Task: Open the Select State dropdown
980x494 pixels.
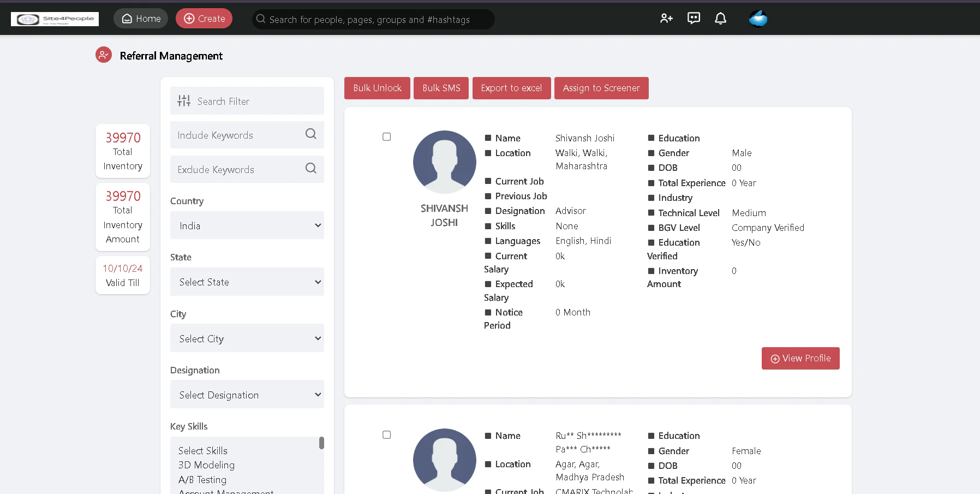Action: click(x=247, y=282)
